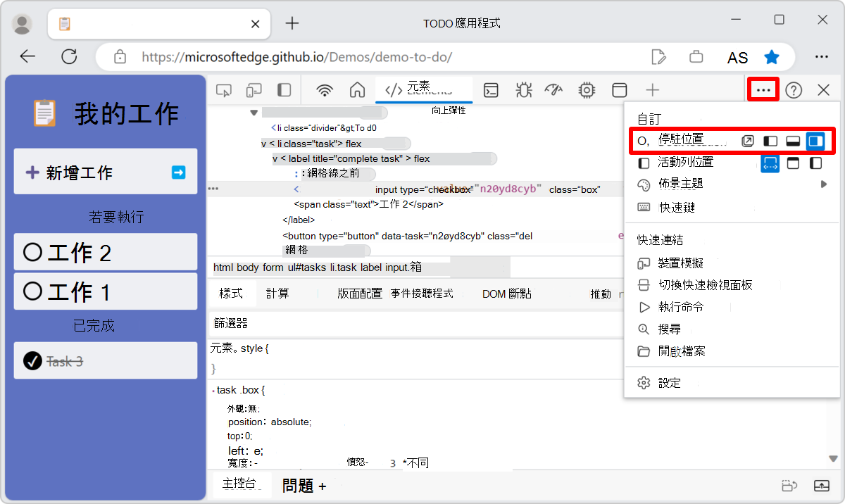
Task: Click the 新增工作 add task input
Action: [x=106, y=172]
